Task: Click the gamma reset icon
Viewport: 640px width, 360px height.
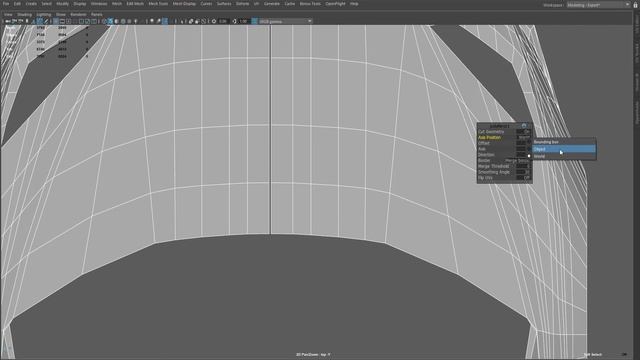Action: [235, 21]
